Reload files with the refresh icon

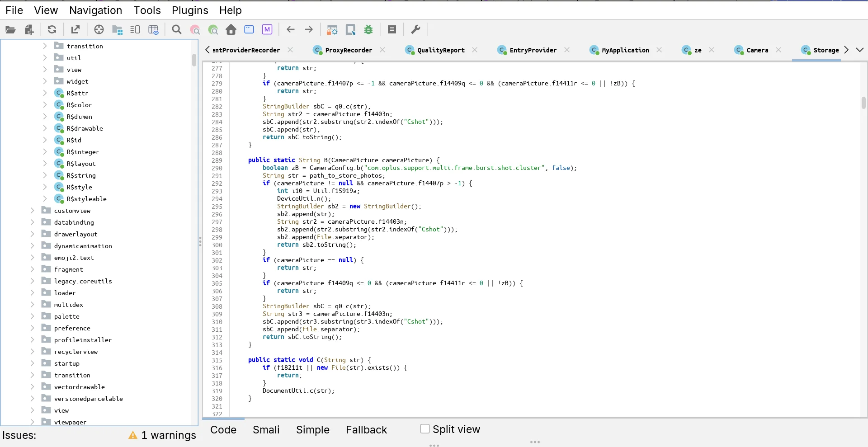tap(52, 29)
